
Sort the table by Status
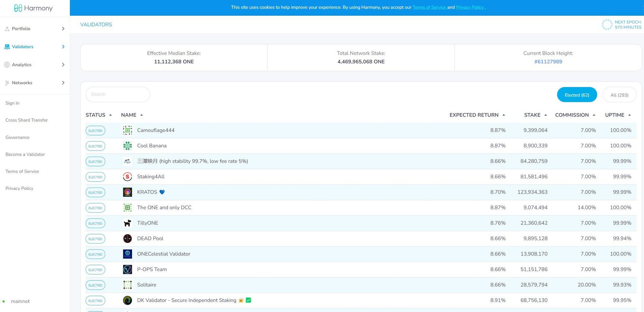[99, 115]
